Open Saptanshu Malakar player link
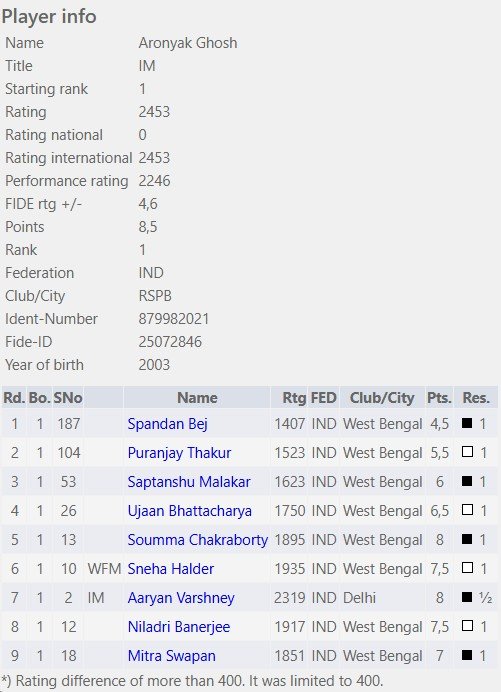The height and width of the screenshot is (692, 501). coord(189,482)
